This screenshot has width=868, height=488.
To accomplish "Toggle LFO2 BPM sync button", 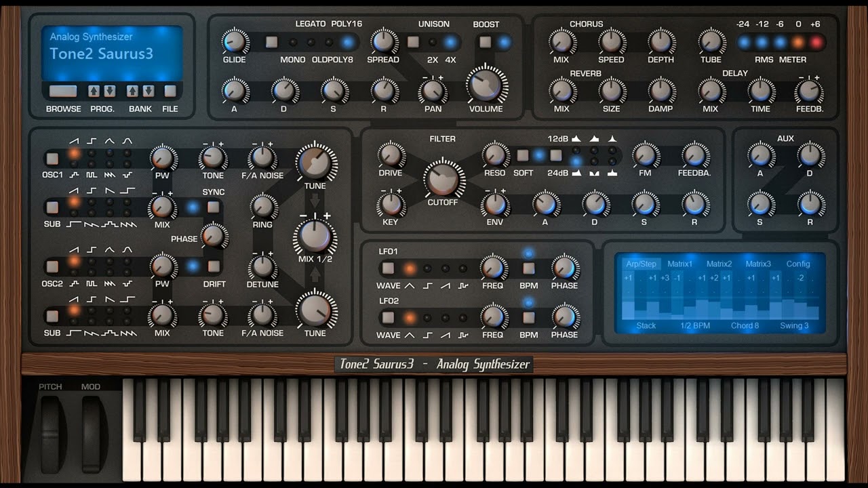I will pos(528,317).
